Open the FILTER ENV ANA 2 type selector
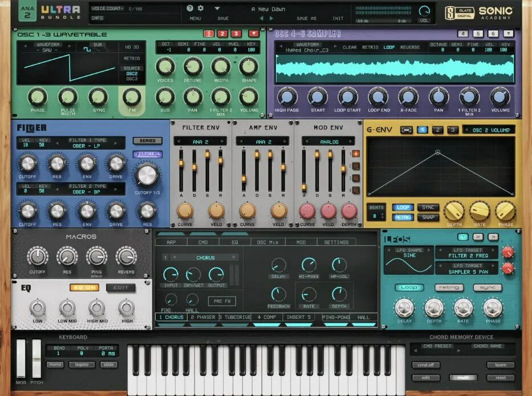Screen dimensions: 532x396 [x=201, y=142]
